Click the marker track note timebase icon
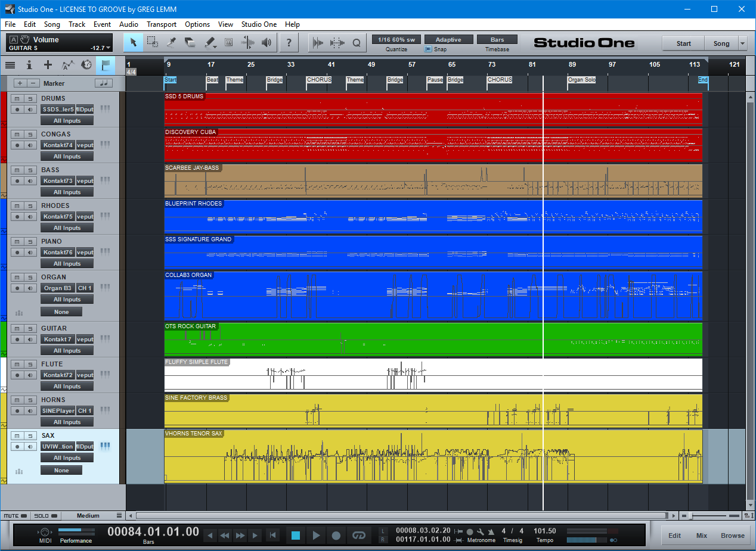Screen dimensions: 756x551 point(104,83)
